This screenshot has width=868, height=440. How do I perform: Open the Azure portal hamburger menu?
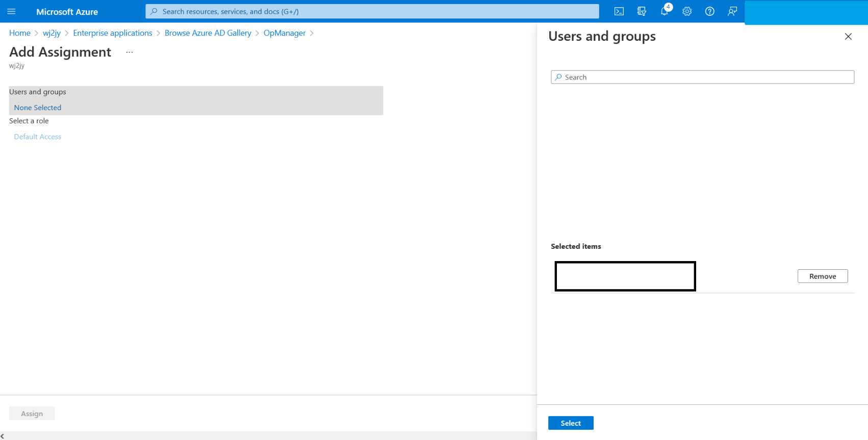[x=11, y=11]
